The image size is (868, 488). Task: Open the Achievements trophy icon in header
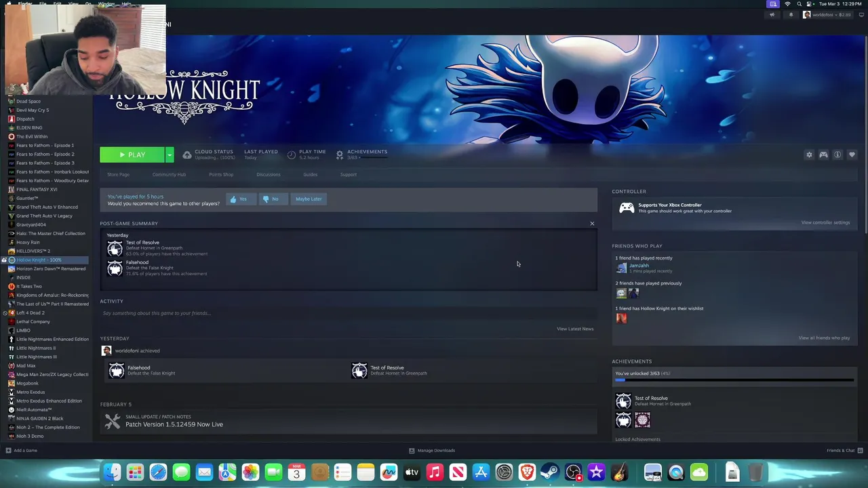(340, 155)
